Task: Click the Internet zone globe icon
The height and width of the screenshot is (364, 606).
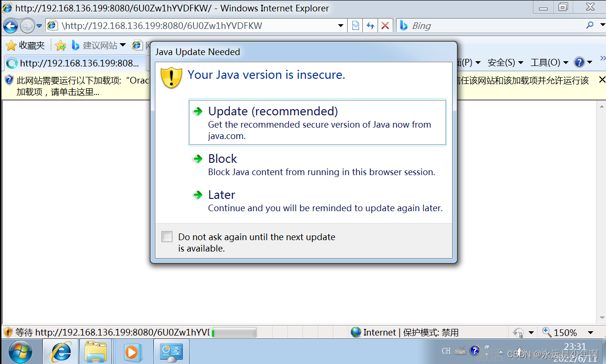Action: (356, 332)
